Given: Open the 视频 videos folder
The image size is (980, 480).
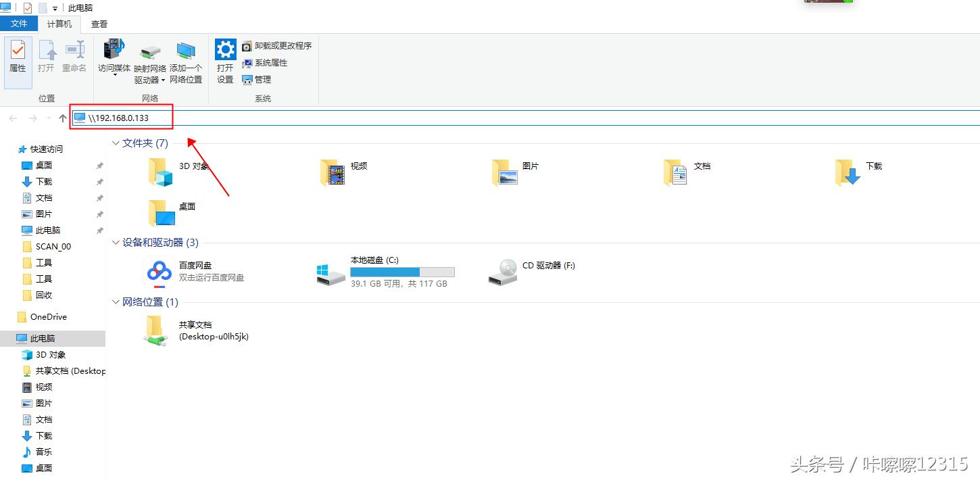Looking at the screenshot, I should (x=333, y=173).
